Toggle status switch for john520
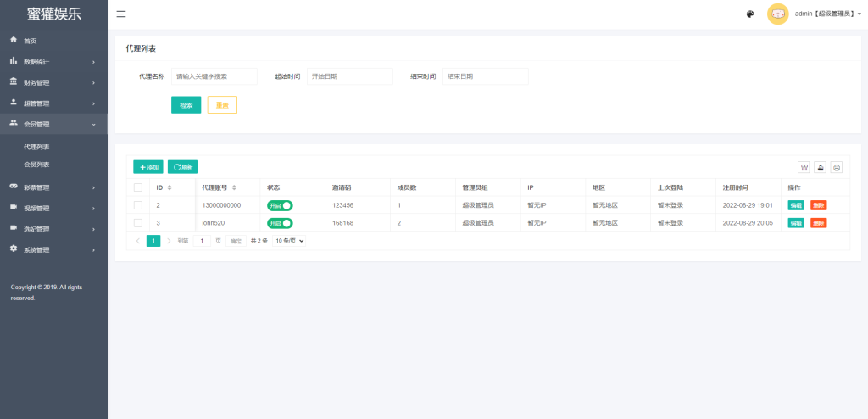The width and height of the screenshot is (868, 419). (280, 223)
